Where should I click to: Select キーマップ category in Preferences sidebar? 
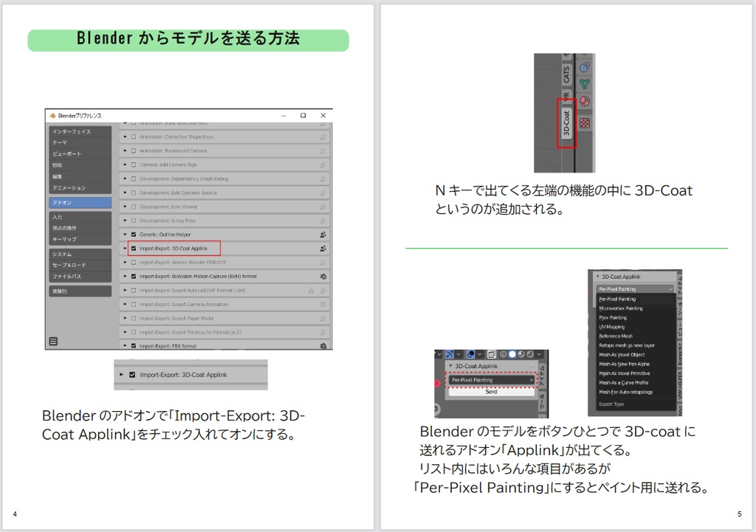tap(80, 239)
